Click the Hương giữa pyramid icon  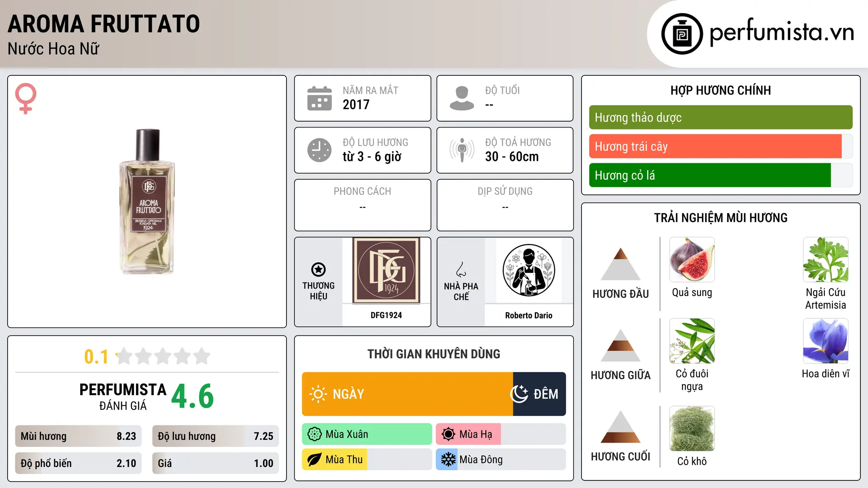[621, 345]
